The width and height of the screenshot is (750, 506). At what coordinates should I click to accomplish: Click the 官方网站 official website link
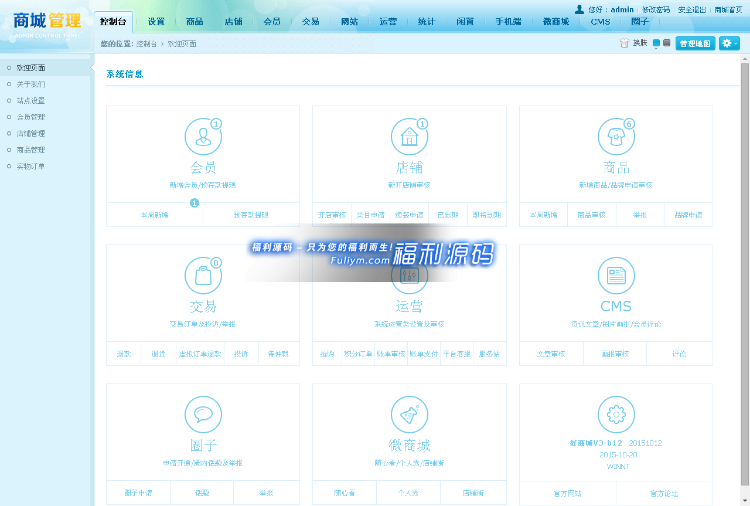tap(568, 493)
